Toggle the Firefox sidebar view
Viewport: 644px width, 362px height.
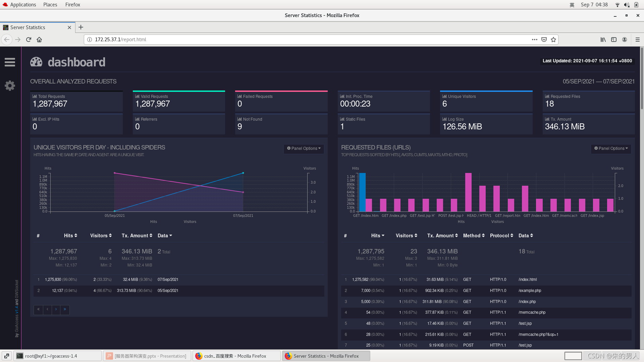(614, 40)
